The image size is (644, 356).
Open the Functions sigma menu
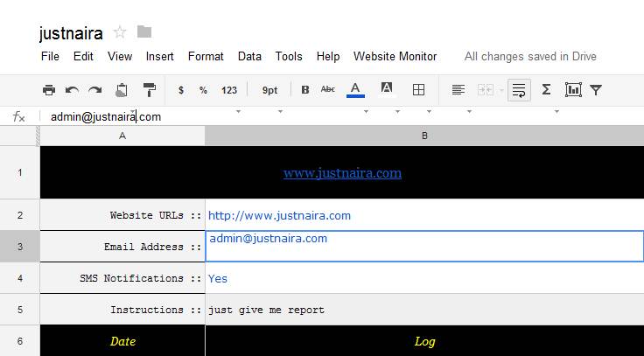click(546, 89)
